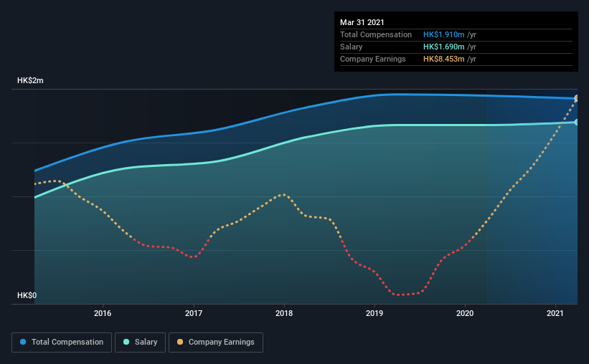Toggle the Salary legend button
The height and width of the screenshot is (364, 589).
click(140, 343)
